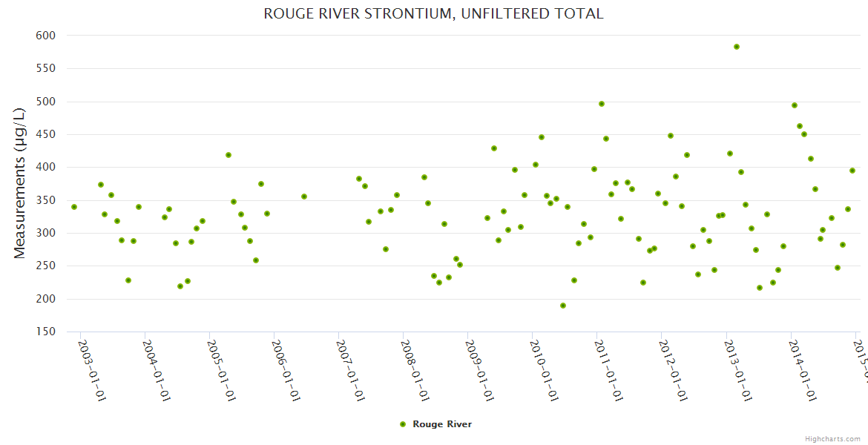Click the data point near 496 at 2011

pyautogui.click(x=602, y=104)
